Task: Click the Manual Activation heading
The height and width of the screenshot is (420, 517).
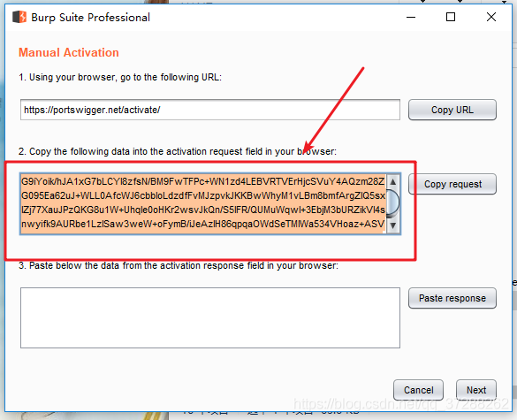Action: coord(69,52)
